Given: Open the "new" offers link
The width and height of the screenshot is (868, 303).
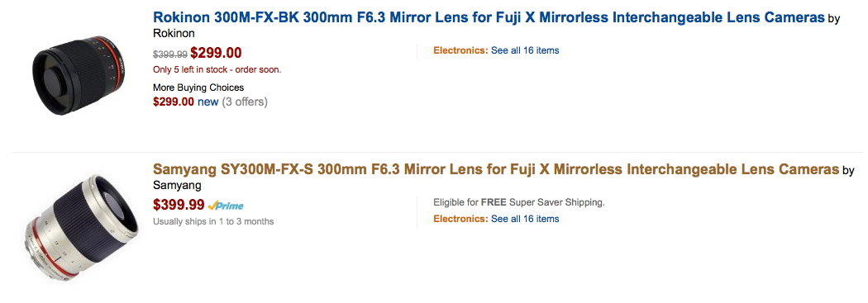Looking at the screenshot, I should click(x=208, y=102).
